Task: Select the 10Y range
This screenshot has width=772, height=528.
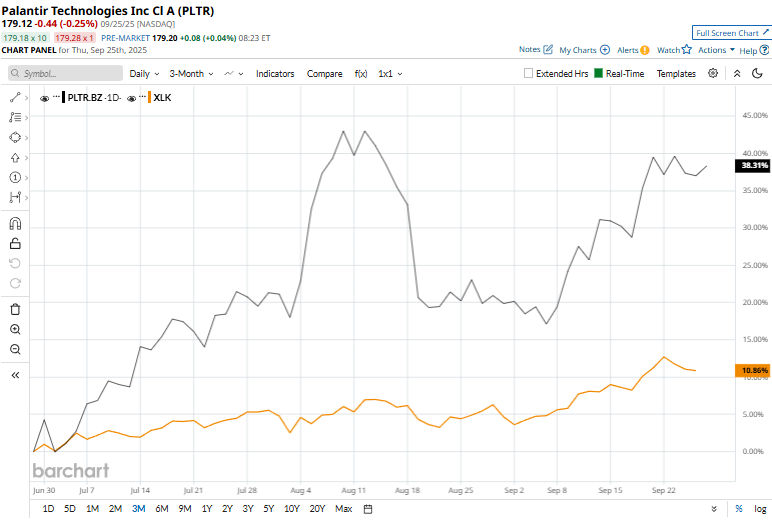Action: [291, 509]
